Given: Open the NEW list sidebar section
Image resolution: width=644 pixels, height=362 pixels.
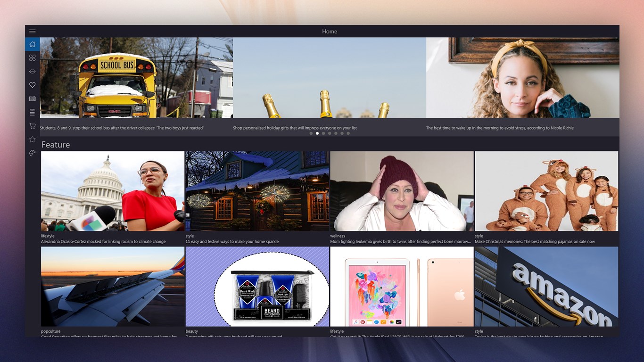Looking at the screenshot, I should tap(32, 112).
